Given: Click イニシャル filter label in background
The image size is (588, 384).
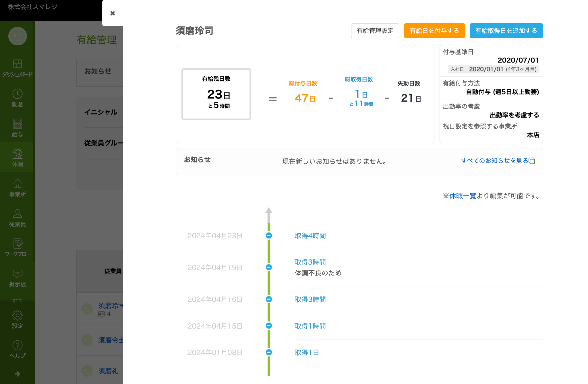Looking at the screenshot, I should click(x=101, y=112).
